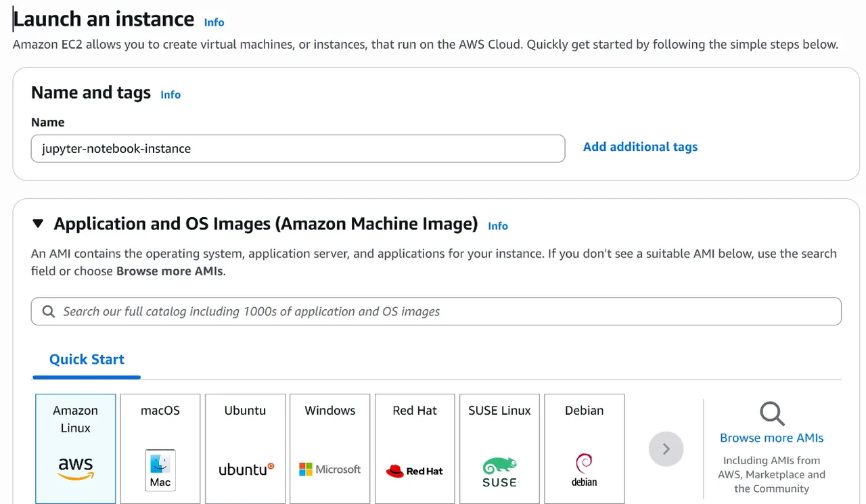Click Add additional tags
The image size is (866, 504).
click(x=640, y=147)
